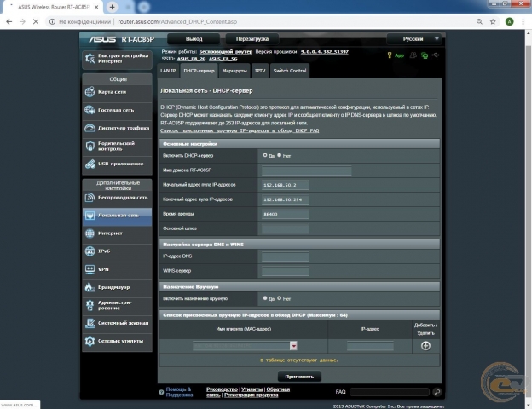Click the USB status icon in header
532x409 pixels.
point(436,55)
